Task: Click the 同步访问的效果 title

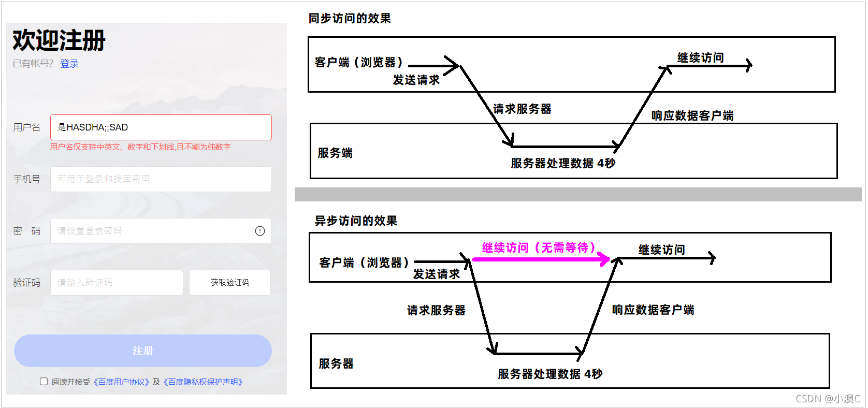Action: coord(350,19)
